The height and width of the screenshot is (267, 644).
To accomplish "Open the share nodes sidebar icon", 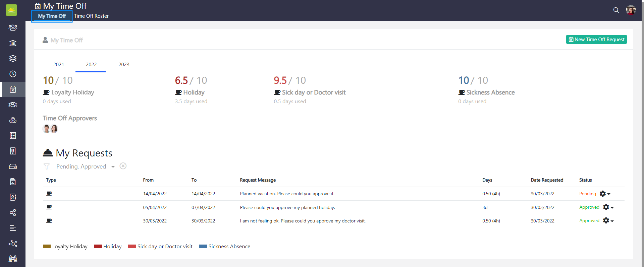I will (13, 213).
